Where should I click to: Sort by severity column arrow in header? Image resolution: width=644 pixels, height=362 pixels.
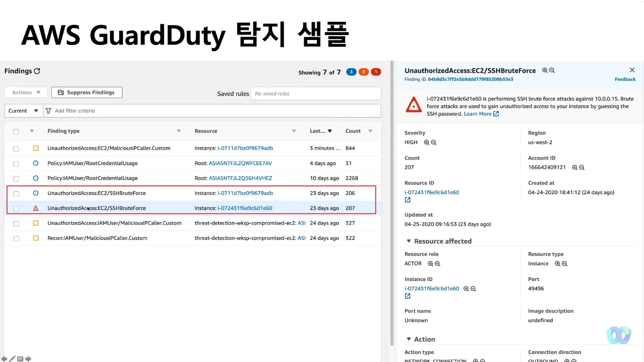coord(32,131)
